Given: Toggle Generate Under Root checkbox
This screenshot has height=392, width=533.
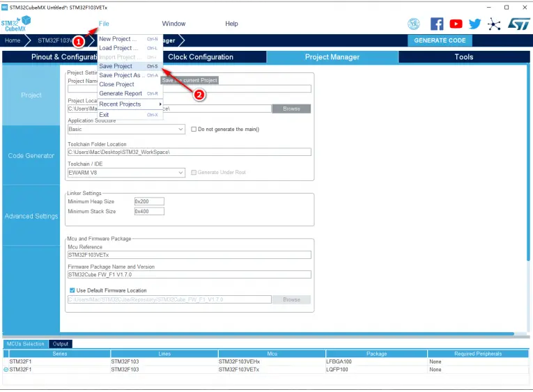Looking at the screenshot, I should click(194, 172).
